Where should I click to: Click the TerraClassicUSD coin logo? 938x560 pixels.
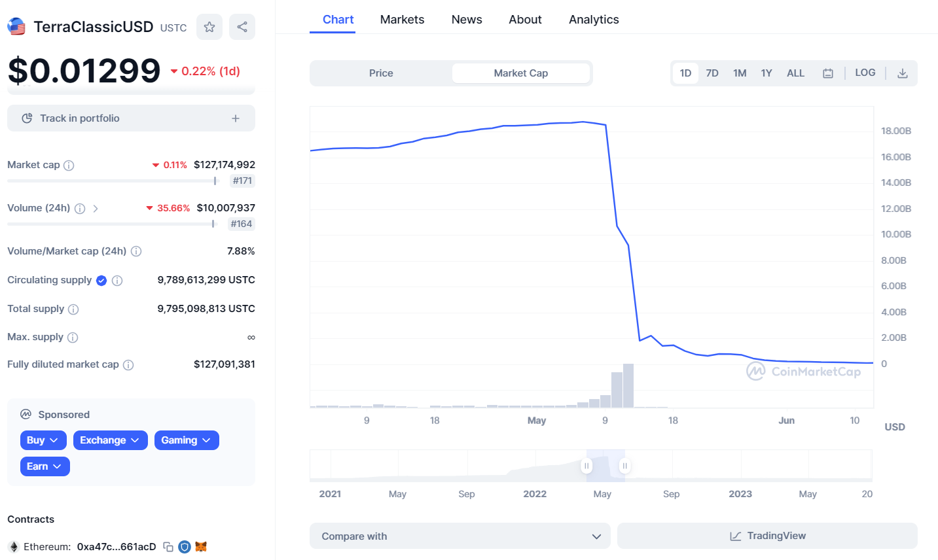click(16, 27)
